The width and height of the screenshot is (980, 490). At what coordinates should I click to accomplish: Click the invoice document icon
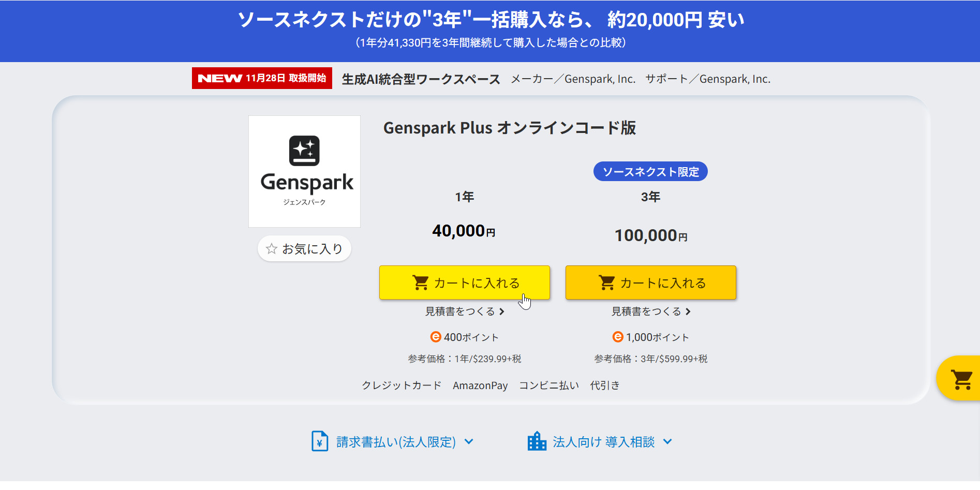320,441
